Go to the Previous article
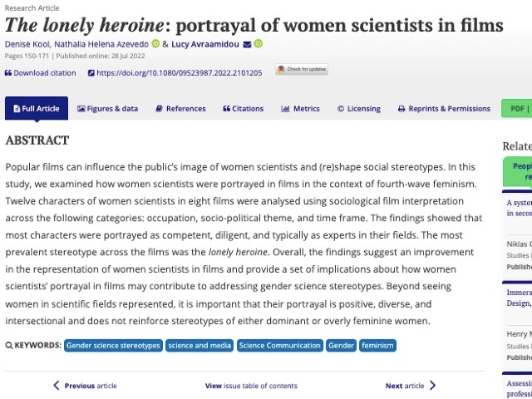 (86, 386)
